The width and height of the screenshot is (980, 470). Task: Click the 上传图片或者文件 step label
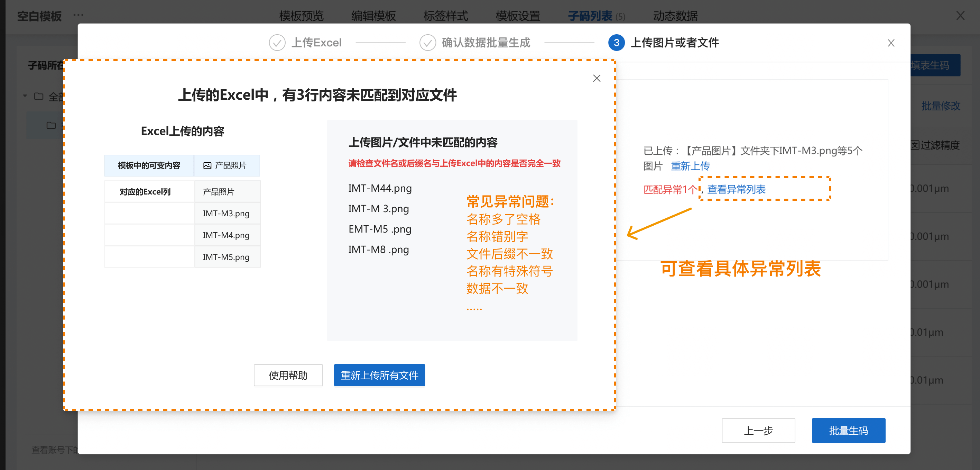(675, 43)
